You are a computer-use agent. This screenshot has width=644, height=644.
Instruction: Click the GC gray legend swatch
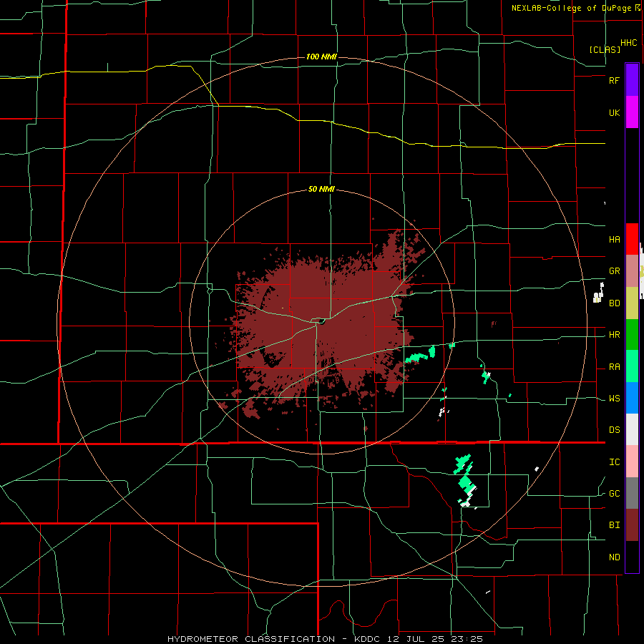coord(632,493)
